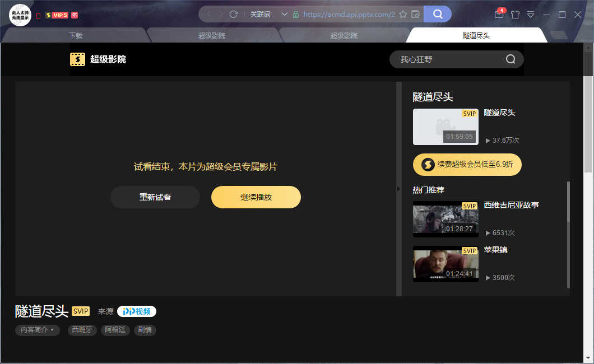Open the skin (shirt) icon

515,15
